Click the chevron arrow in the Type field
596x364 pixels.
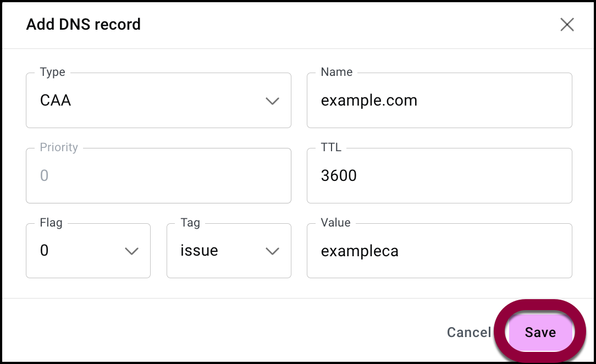point(273,101)
